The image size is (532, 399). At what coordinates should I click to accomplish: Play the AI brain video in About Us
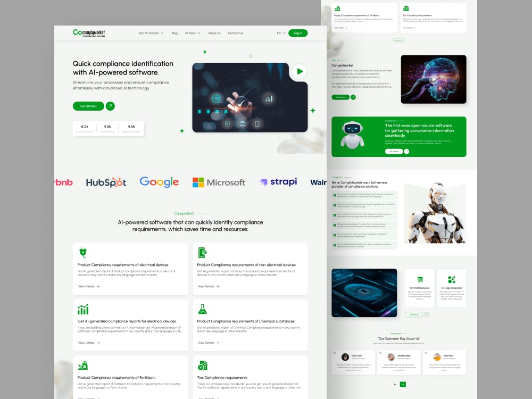pyautogui.click(x=433, y=79)
